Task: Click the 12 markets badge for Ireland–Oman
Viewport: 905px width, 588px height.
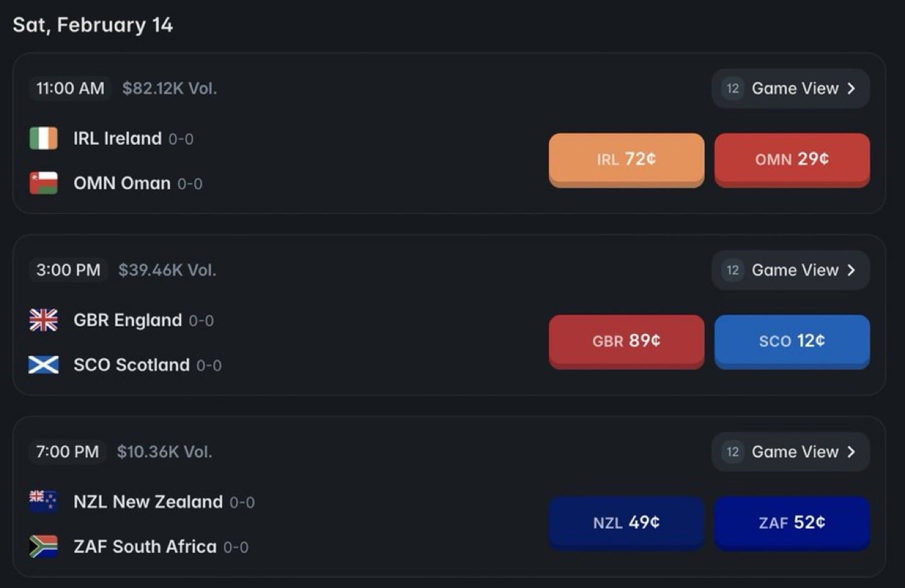Action: [x=733, y=89]
